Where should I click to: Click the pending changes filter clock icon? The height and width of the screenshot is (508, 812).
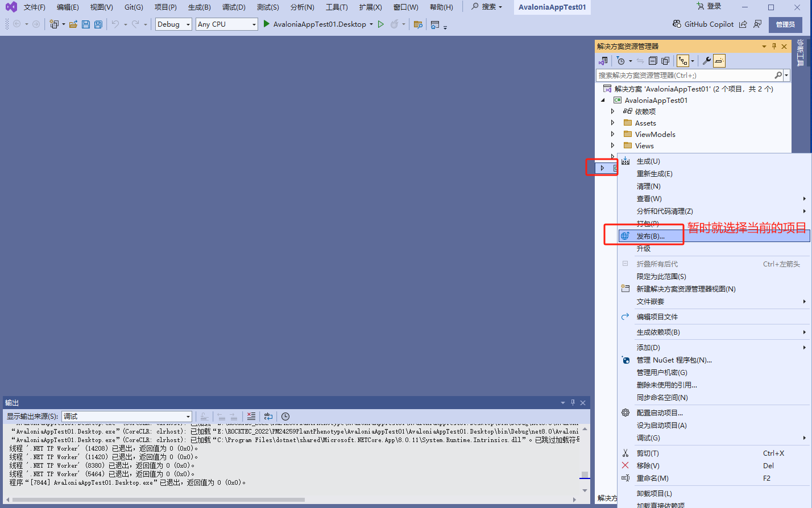point(621,61)
